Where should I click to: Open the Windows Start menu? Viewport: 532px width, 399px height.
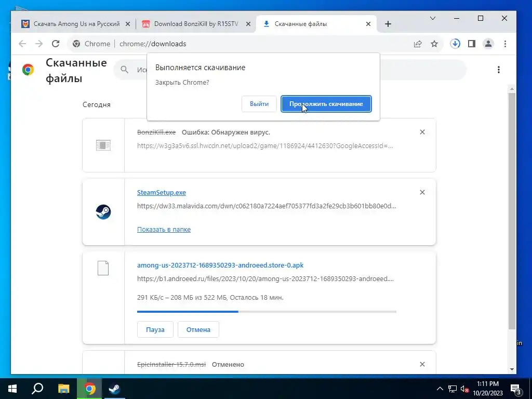click(x=12, y=389)
